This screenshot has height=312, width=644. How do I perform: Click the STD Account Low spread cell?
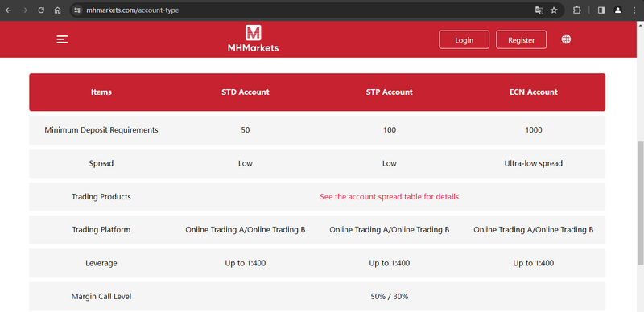[x=246, y=163]
